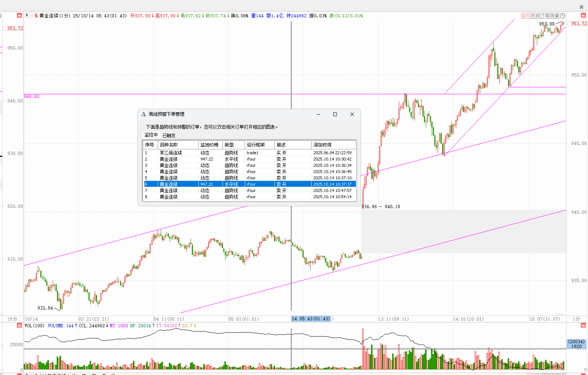Sort list by 添加时间 column header
This screenshot has width=588, height=375.
point(322,145)
